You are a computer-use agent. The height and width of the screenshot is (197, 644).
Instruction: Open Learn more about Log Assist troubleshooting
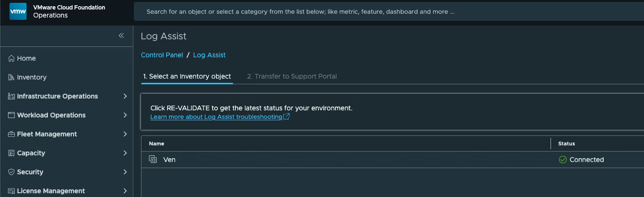pos(216,116)
